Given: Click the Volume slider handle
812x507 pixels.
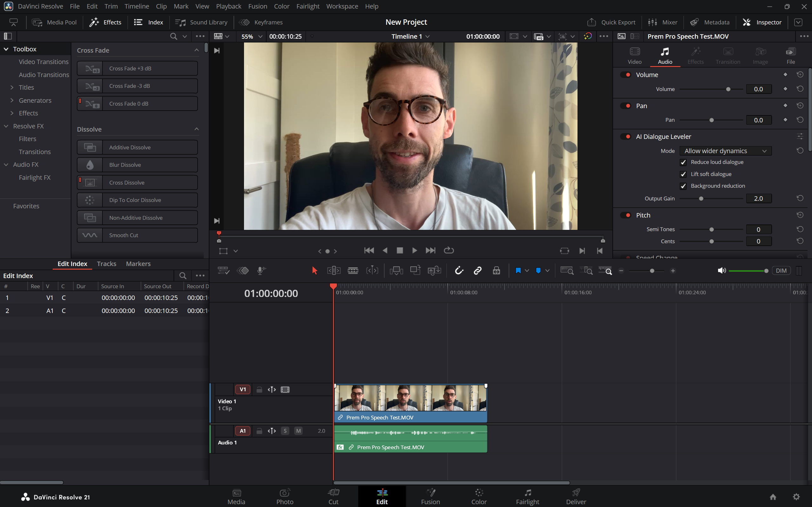Looking at the screenshot, I should [x=728, y=89].
